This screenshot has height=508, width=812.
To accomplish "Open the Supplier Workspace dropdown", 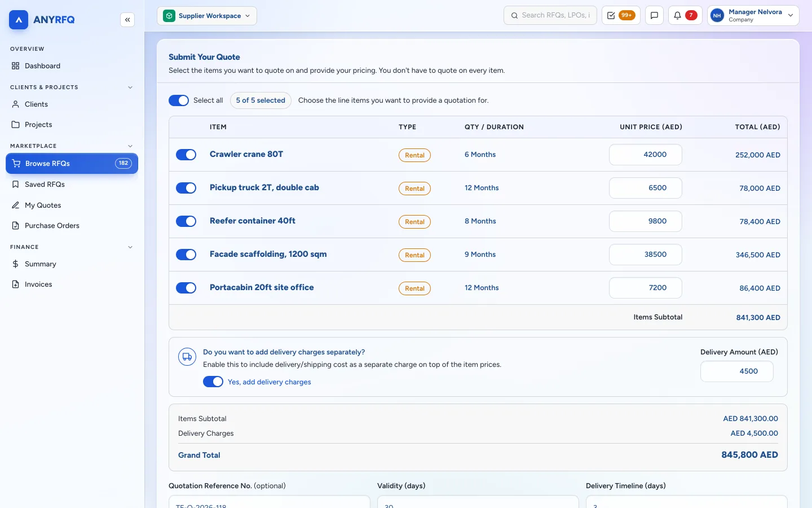I will pyautogui.click(x=207, y=16).
